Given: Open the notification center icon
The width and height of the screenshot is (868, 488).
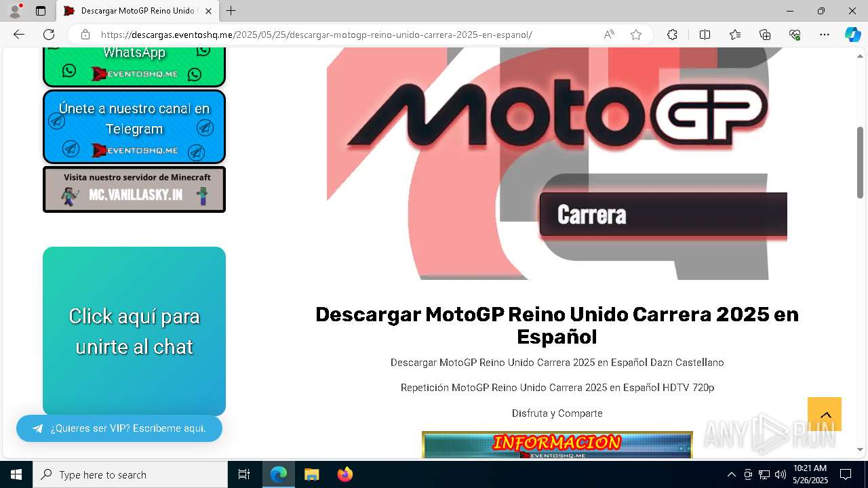Looking at the screenshot, I should 846,474.
